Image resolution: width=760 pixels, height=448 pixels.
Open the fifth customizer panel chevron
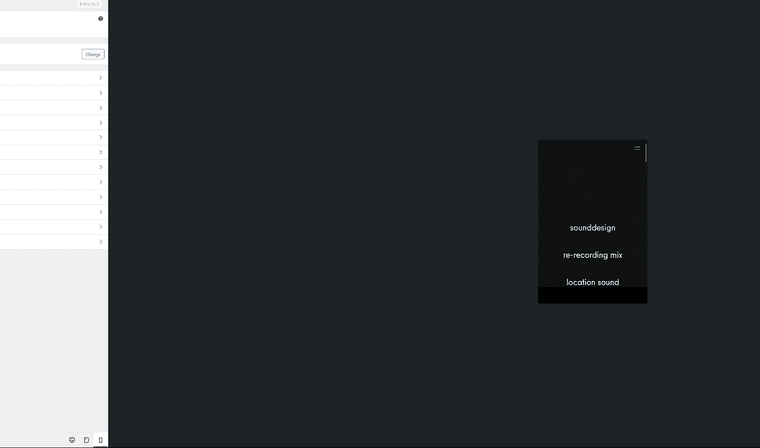click(x=100, y=138)
